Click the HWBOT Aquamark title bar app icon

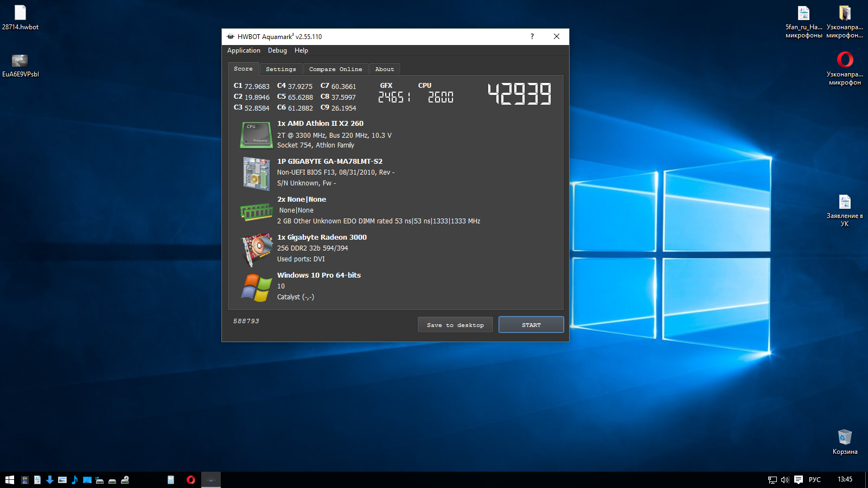point(231,36)
